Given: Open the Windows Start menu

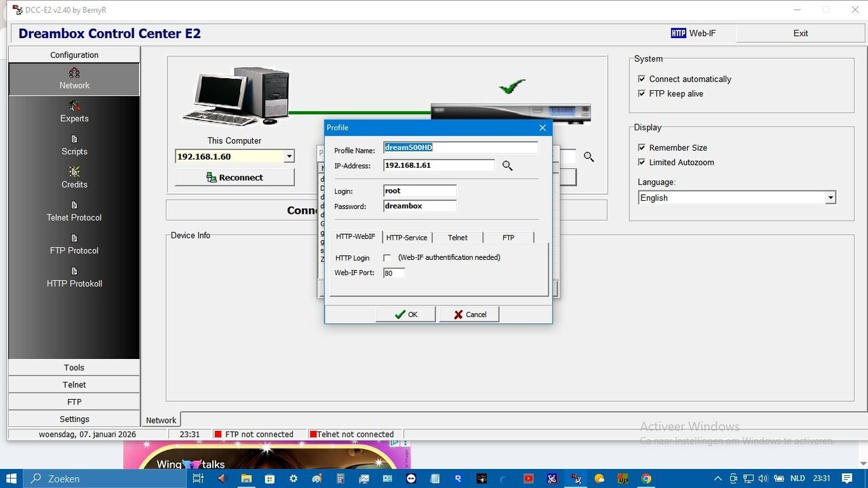Looking at the screenshot, I should pyautogui.click(x=12, y=478).
